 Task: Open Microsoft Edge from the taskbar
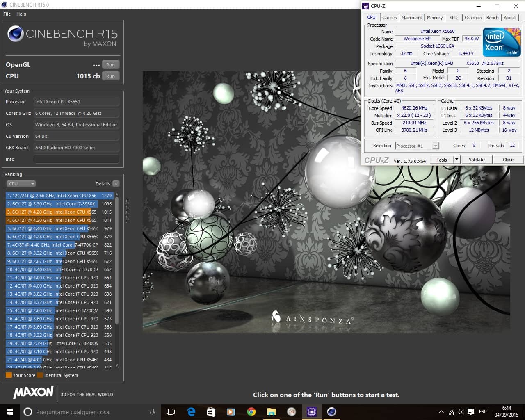(191, 412)
